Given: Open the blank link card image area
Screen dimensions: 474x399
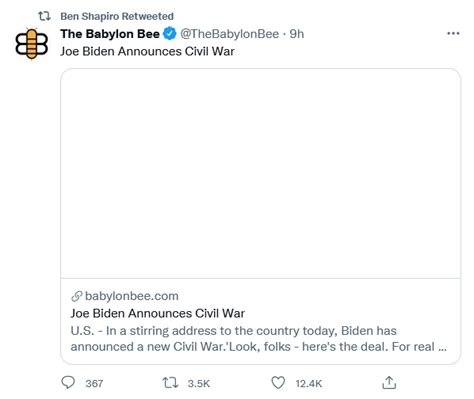Looking at the screenshot, I should coord(261,173).
